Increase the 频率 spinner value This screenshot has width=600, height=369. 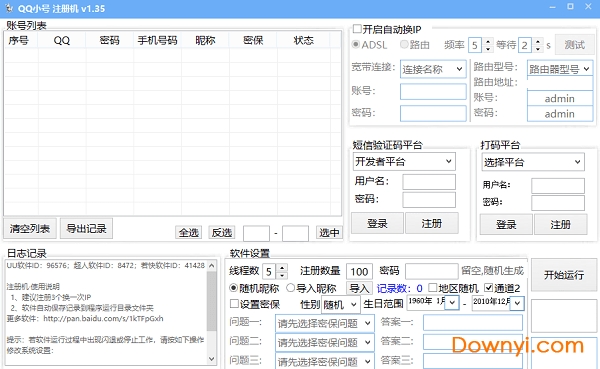(x=488, y=42)
